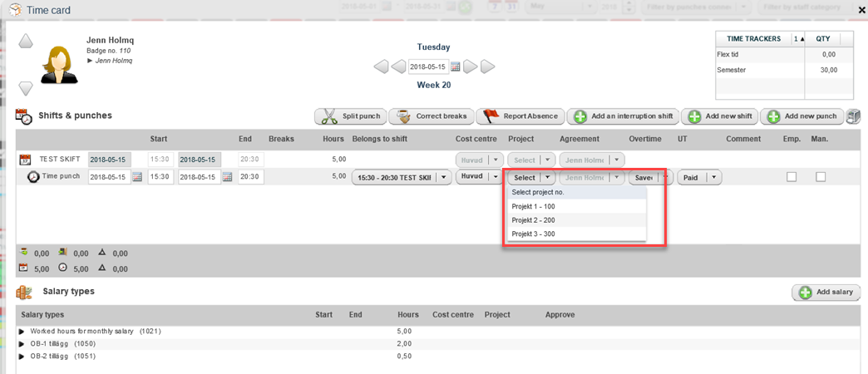The image size is (868, 374).
Task: Go to previous employee with up arrow
Action: [26, 42]
